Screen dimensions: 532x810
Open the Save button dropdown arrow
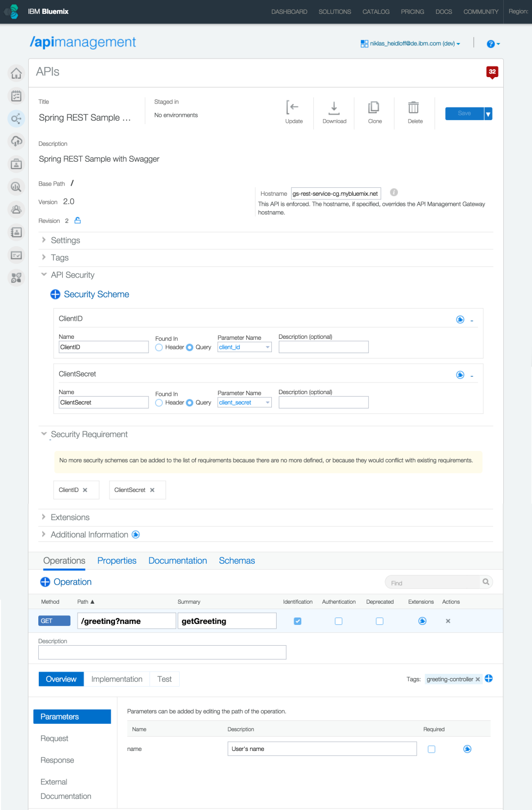pos(488,113)
